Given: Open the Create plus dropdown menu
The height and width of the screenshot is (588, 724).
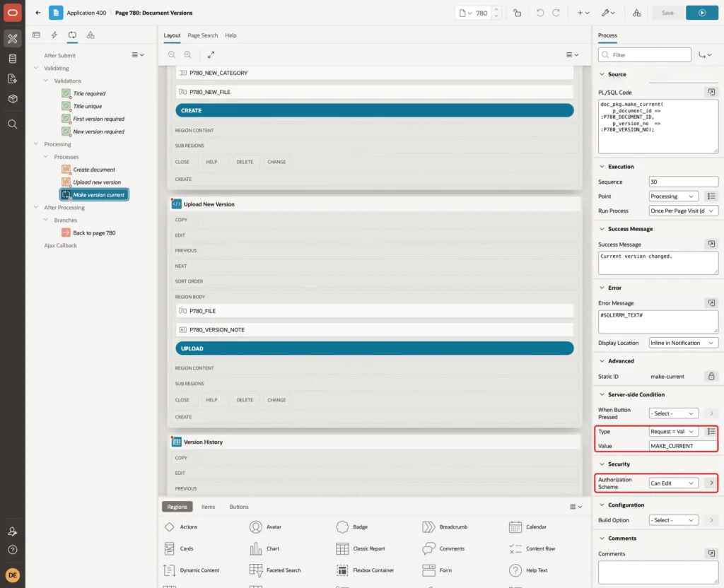Looking at the screenshot, I should click(x=583, y=13).
